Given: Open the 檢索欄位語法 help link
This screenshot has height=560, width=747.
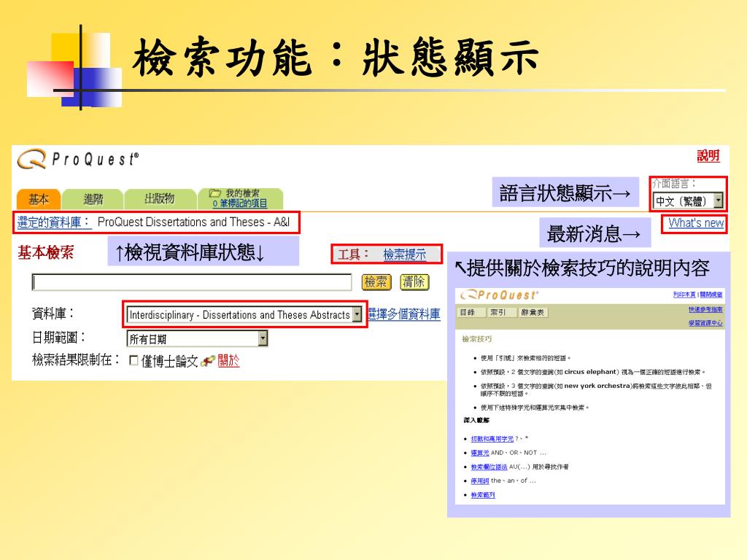Looking at the screenshot, I should pyautogui.click(x=489, y=467).
